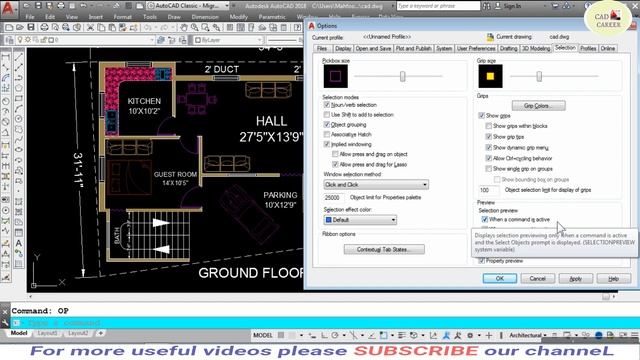Select the Multiline Text A tool
The width and height of the screenshot is (640, 360).
pos(18,243)
